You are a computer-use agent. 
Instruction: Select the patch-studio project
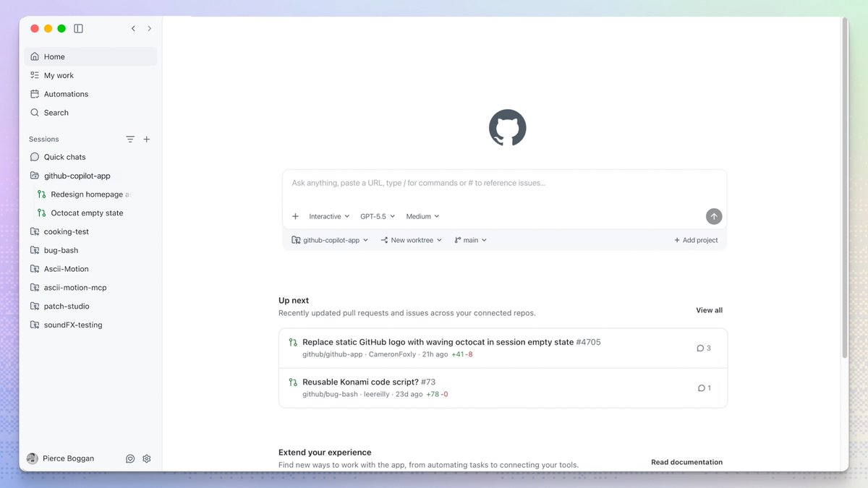[90, 307]
